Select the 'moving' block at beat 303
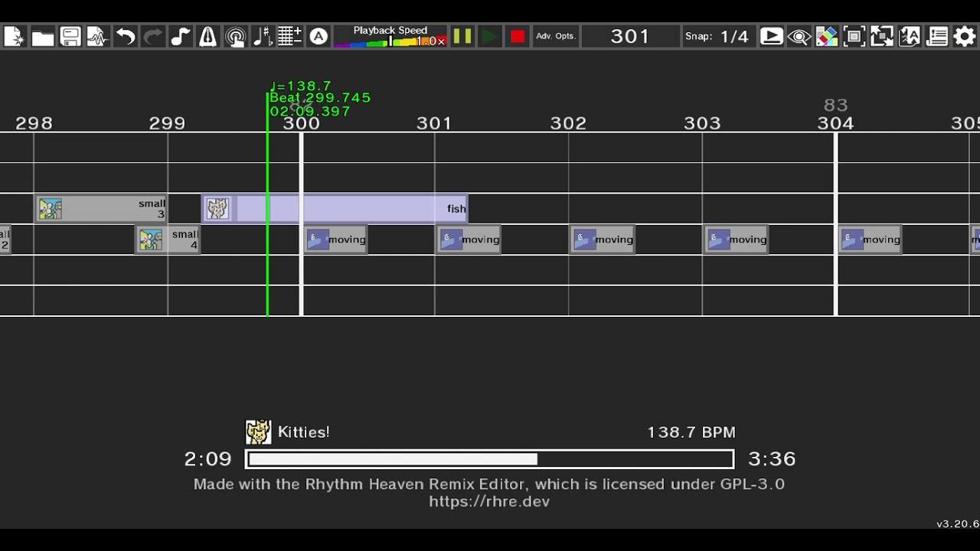Image resolution: width=980 pixels, height=551 pixels. click(736, 240)
